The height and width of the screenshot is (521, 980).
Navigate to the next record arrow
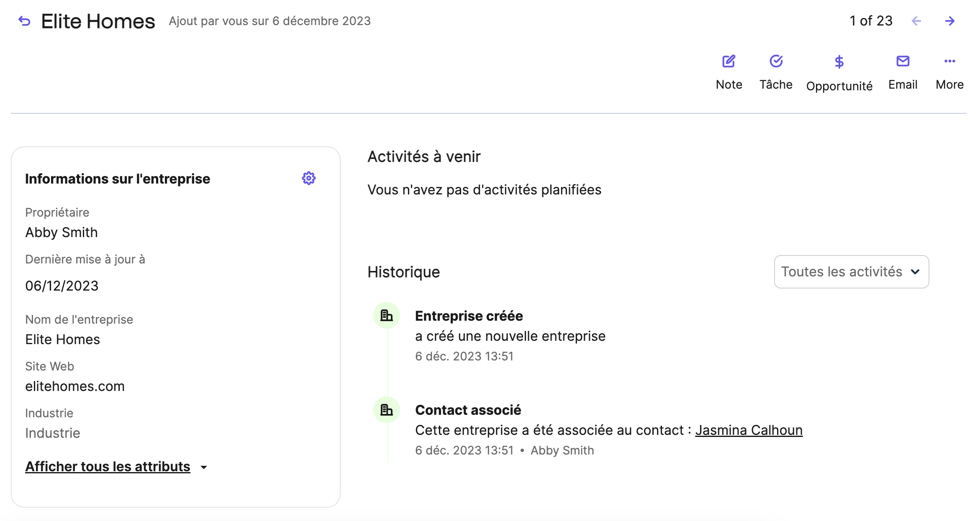950,20
